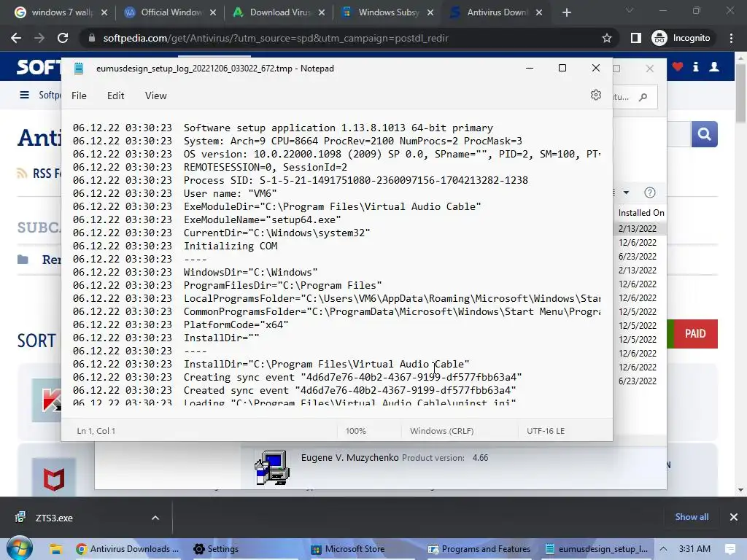Open the Edit menu in Notepad
747x560 pixels.
pyautogui.click(x=115, y=96)
